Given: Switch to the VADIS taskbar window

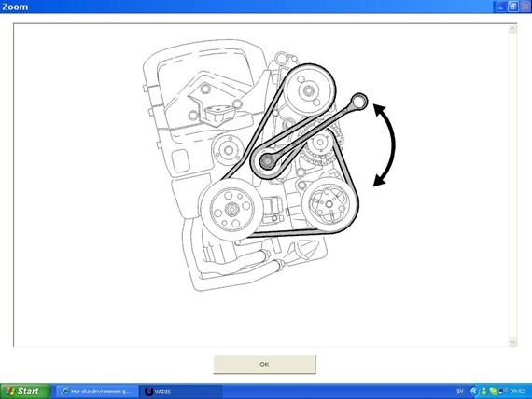Looking at the screenshot, I should [181, 392].
